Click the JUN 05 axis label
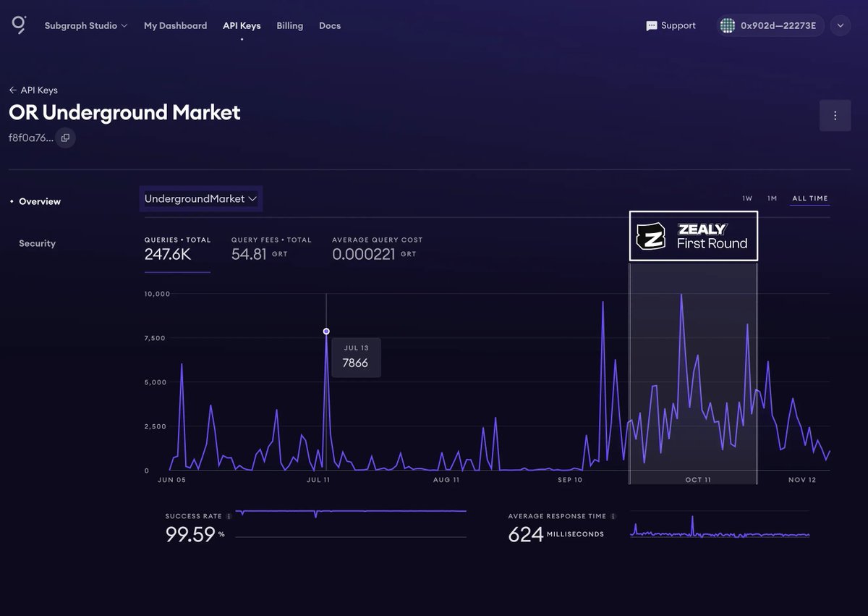868x616 pixels. pyautogui.click(x=171, y=480)
